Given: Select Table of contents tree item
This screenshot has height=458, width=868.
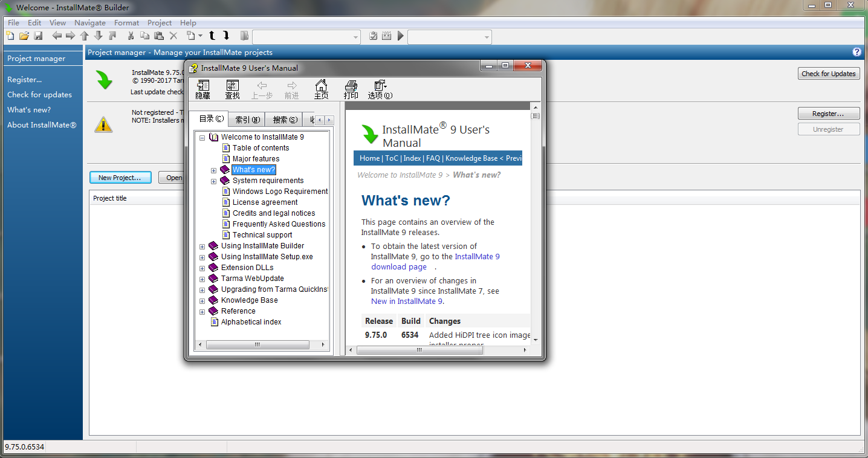Looking at the screenshot, I should (261, 148).
